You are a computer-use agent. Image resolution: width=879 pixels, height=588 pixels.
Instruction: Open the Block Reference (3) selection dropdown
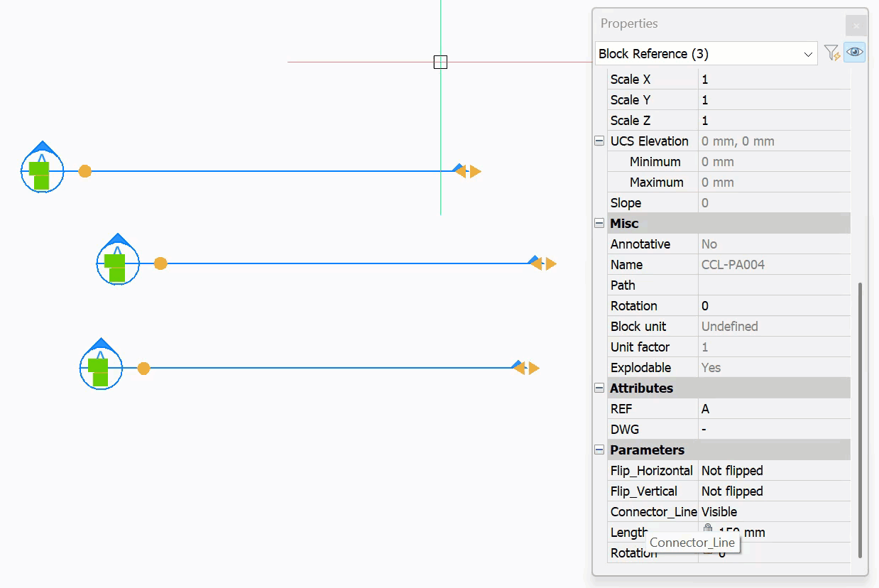706,54
